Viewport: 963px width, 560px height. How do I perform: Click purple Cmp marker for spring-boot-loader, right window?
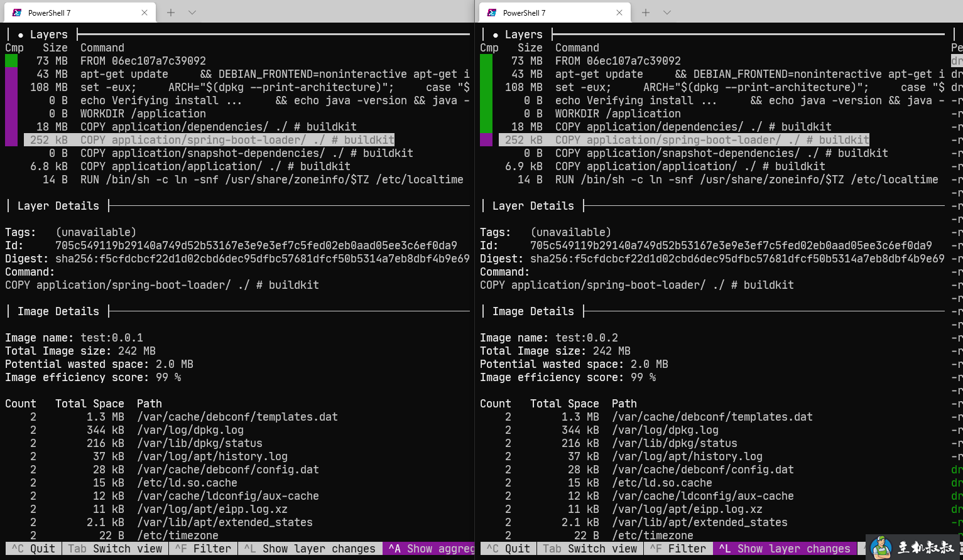coord(486,140)
